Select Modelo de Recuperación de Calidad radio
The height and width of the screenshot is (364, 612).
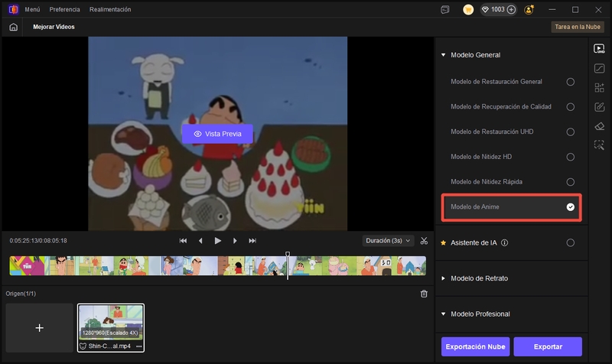pyautogui.click(x=570, y=107)
